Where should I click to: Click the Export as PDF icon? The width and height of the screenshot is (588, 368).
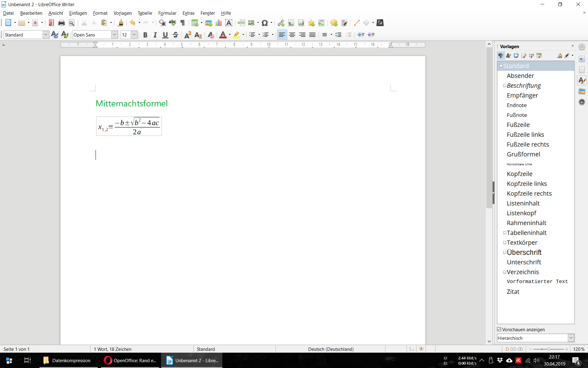click(51, 23)
